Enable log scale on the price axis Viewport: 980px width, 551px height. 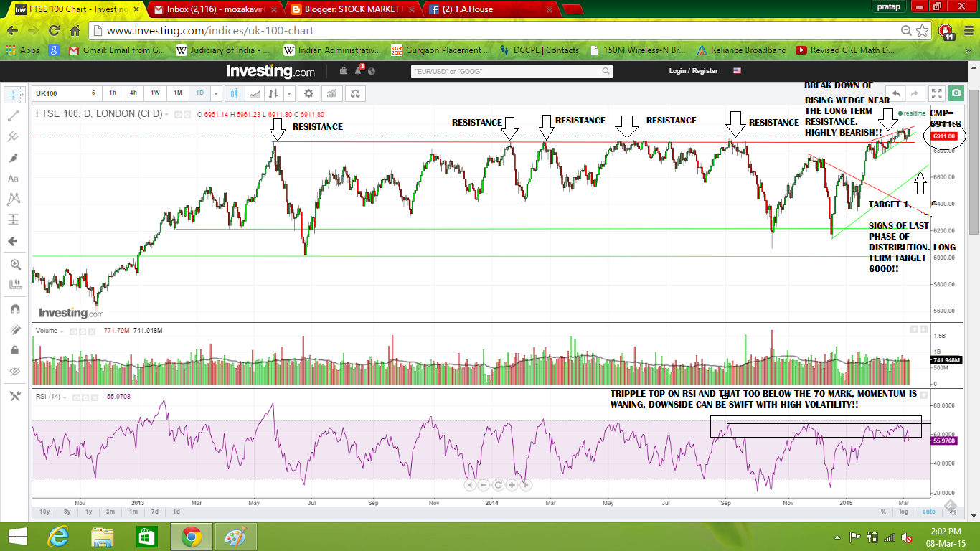pyautogui.click(x=904, y=512)
